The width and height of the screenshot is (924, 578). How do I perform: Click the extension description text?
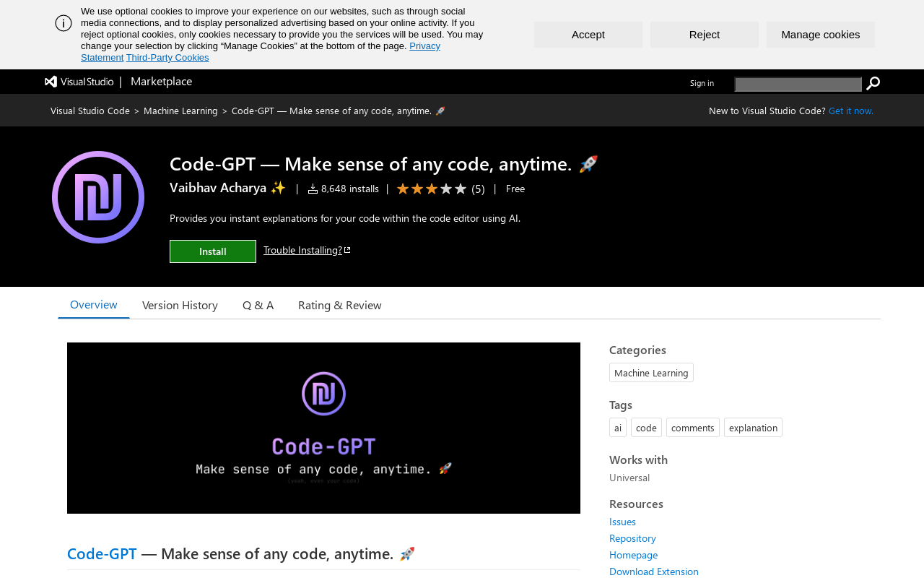[345, 218]
